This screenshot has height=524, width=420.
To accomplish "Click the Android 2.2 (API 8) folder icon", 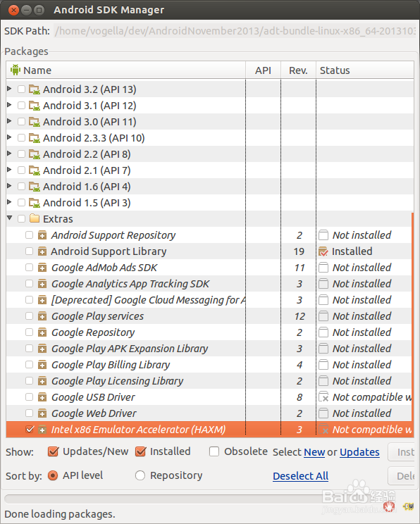I will point(35,154).
